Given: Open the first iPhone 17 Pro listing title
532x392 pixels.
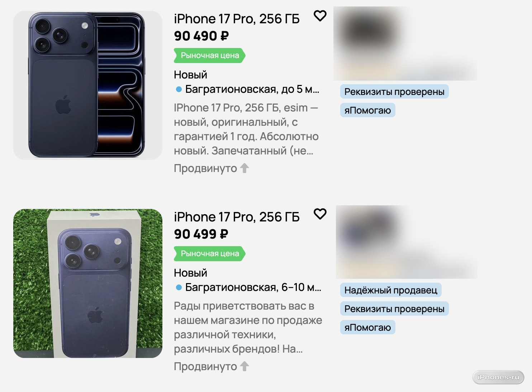Looking at the screenshot, I should click(x=237, y=19).
